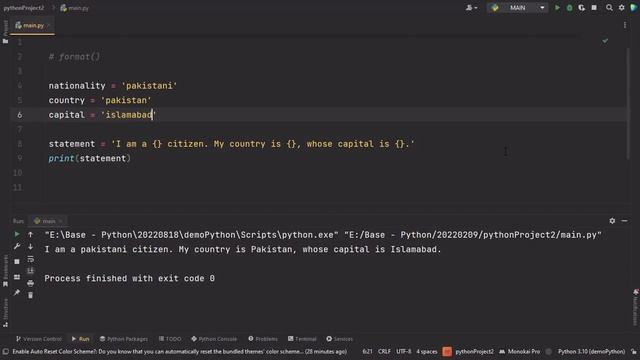Click the 'pakistani' string on line 4
The image size is (640, 360).
[x=149, y=86]
